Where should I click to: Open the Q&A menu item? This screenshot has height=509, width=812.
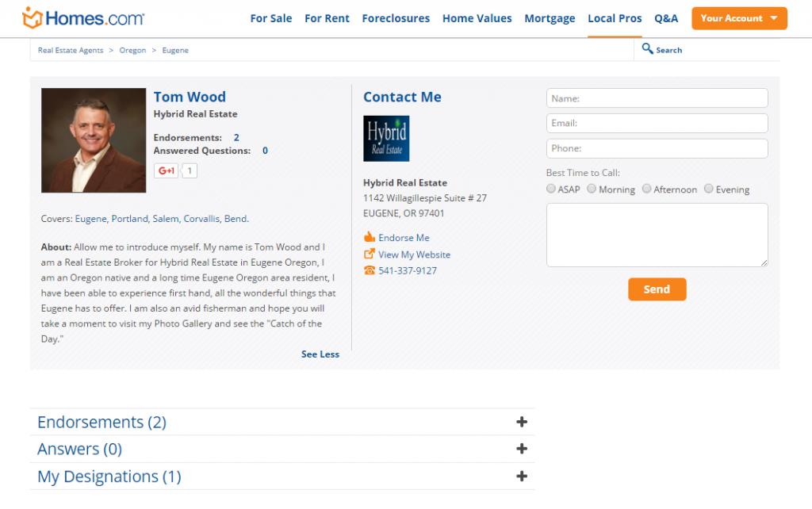[x=666, y=19]
